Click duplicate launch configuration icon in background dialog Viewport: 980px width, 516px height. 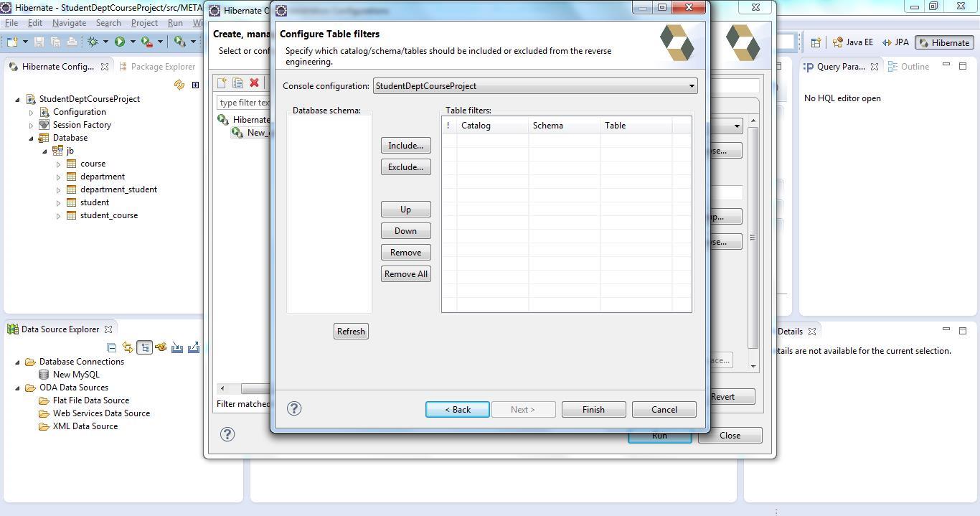pyautogui.click(x=237, y=83)
